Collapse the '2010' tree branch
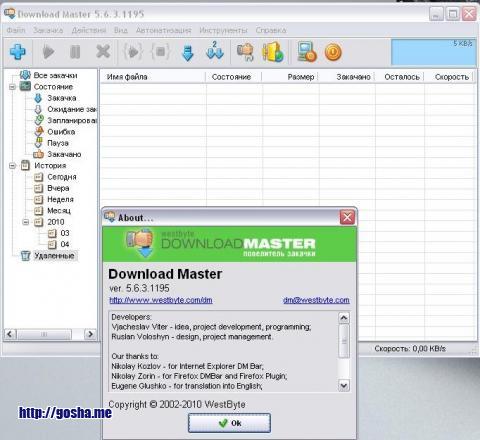480x440 pixels. coord(26,222)
